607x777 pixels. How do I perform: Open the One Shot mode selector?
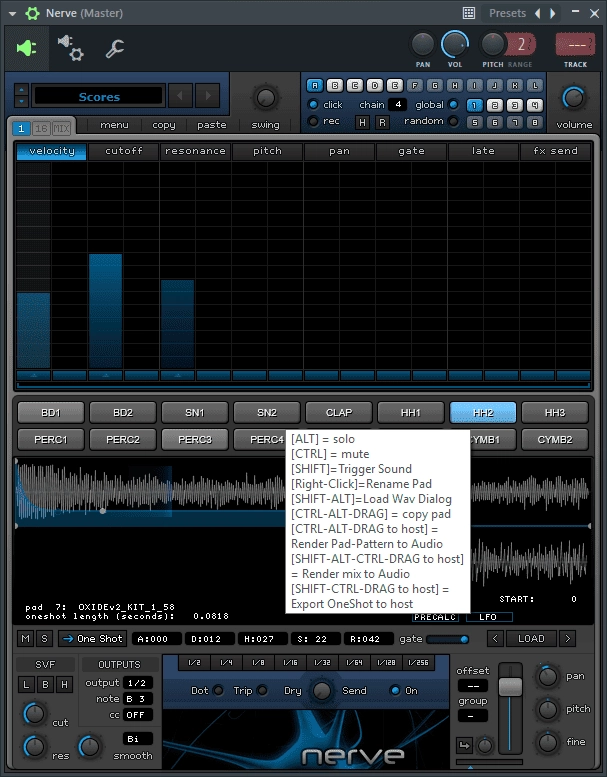(92, 639)
